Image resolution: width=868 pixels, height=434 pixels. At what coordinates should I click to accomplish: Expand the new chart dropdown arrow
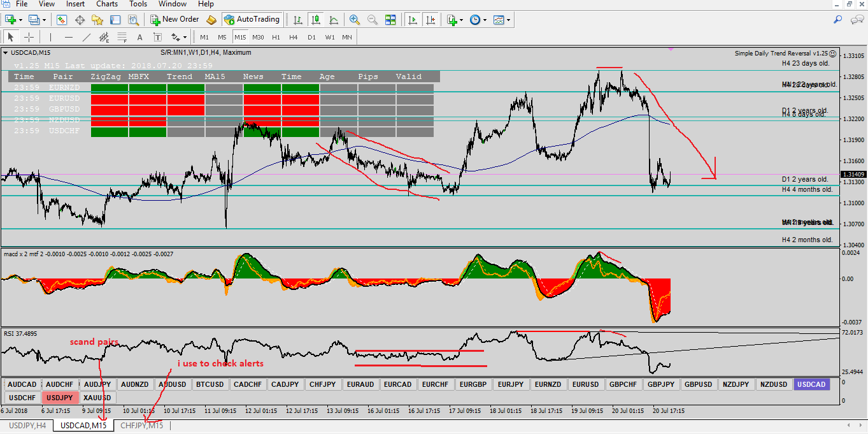pos(21,20)
